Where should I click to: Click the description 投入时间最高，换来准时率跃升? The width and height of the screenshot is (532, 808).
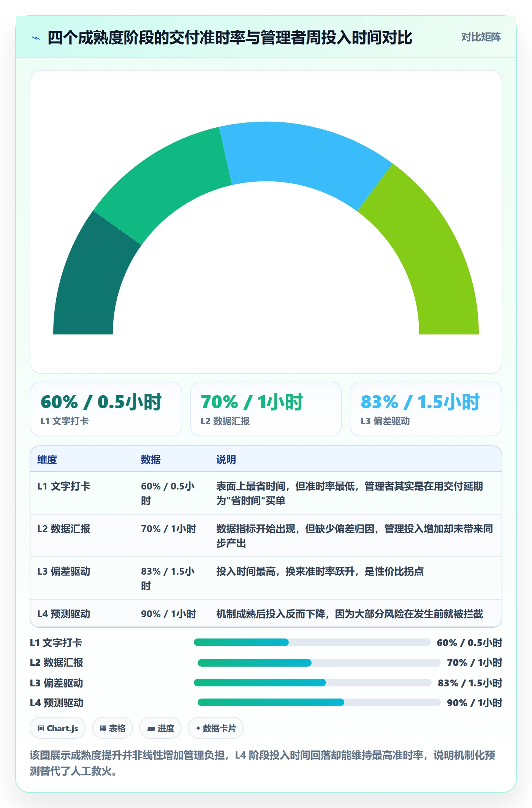(x=320, y=571)
